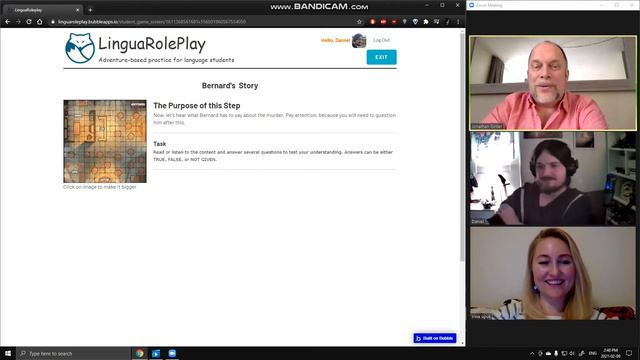This screenshot has width=640, height=360.
Task: Click the EXIT button
Action: point(381,57)
